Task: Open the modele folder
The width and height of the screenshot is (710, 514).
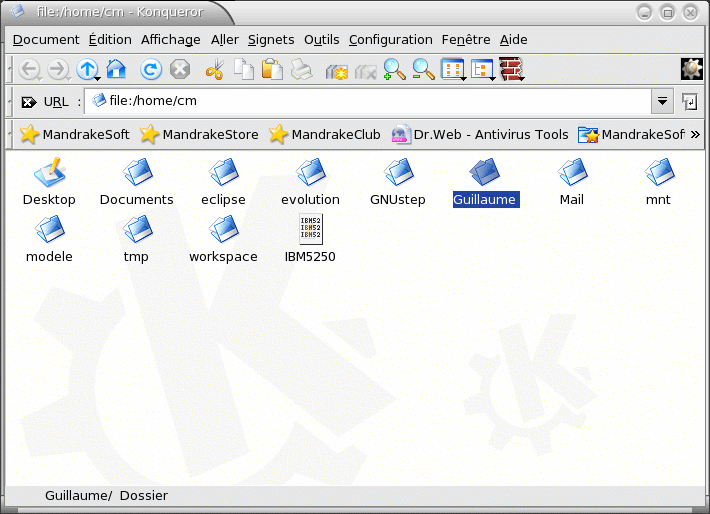Action: (x=49, y=239)
